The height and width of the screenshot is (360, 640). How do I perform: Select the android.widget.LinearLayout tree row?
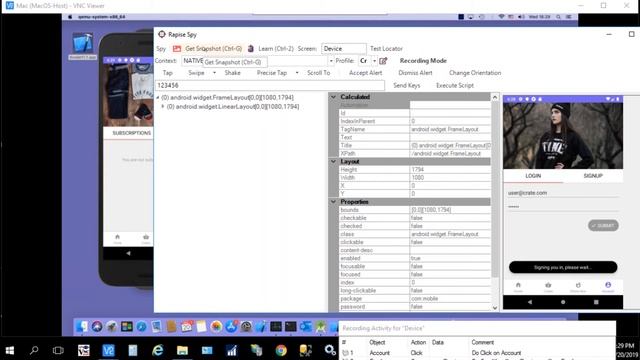(233, 107)
